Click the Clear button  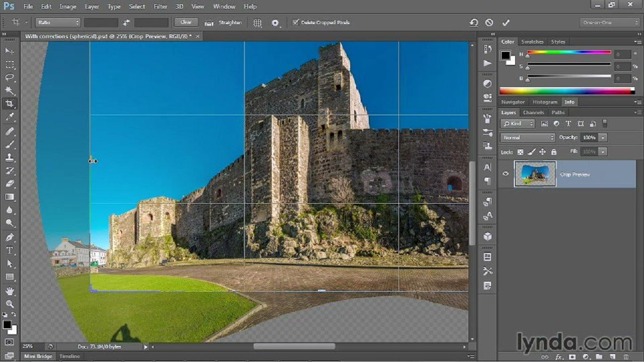pos(186,22)
